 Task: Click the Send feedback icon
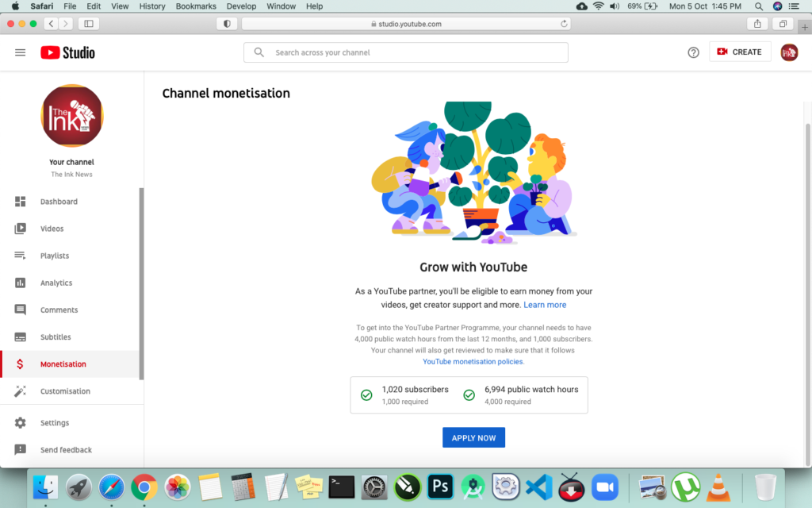coord(20,450)
